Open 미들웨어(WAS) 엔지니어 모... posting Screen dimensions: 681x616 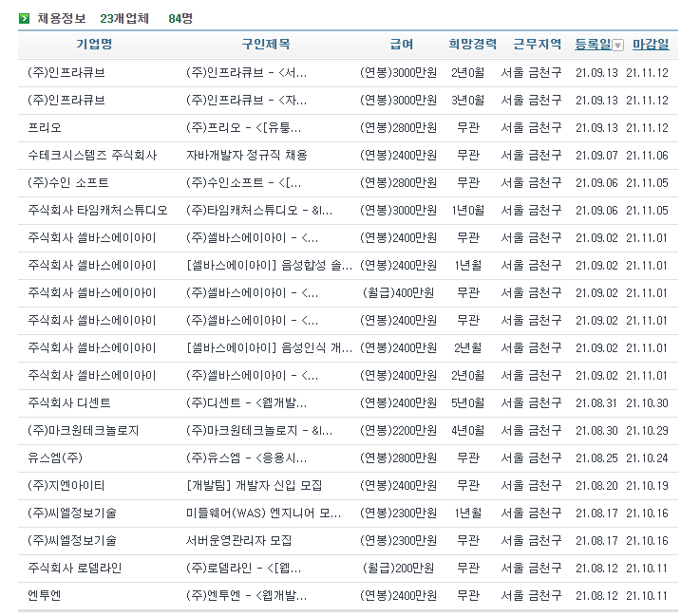pyautogui.click(x=264, y=513)
